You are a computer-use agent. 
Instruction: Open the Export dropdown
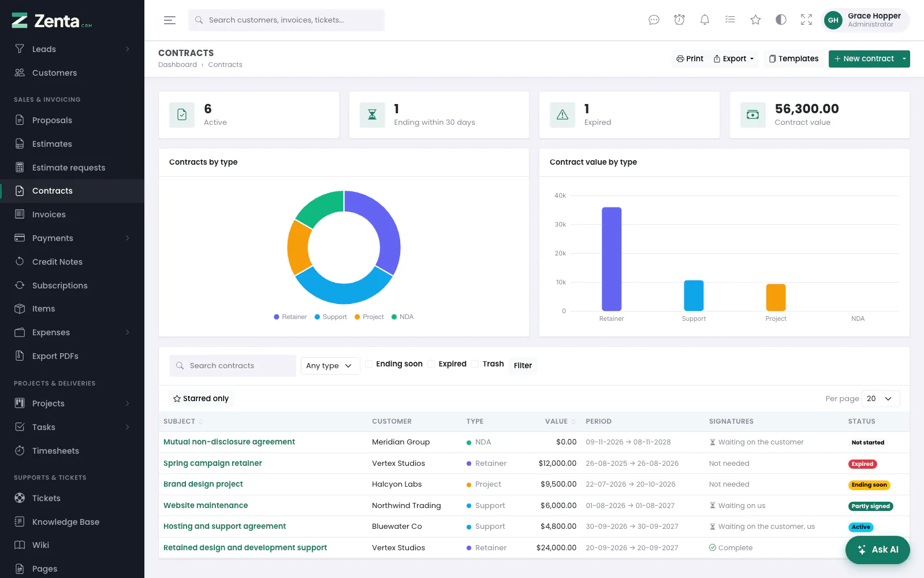[734, 59]
